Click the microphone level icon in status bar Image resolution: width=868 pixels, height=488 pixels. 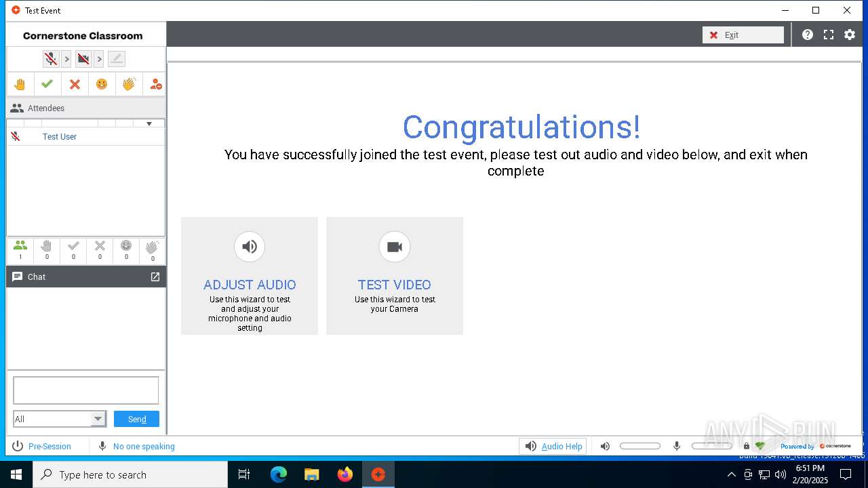click(x=677, y=446)
